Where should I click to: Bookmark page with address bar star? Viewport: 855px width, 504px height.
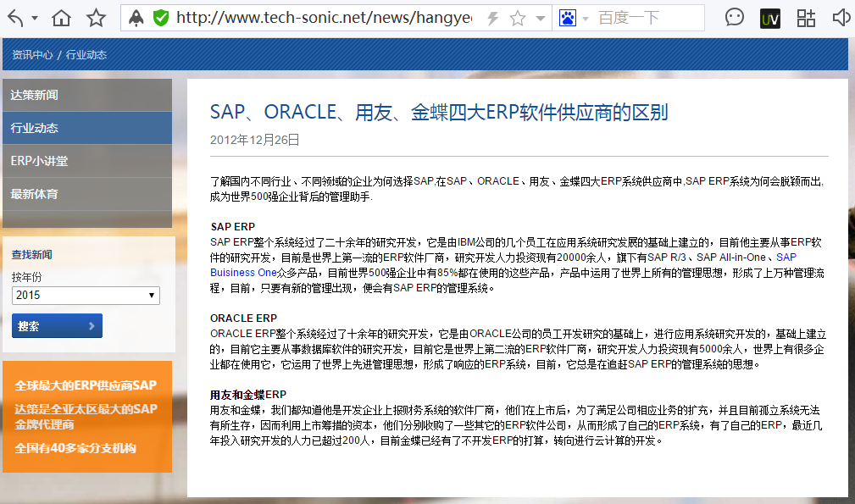click(x=518, y=18)
